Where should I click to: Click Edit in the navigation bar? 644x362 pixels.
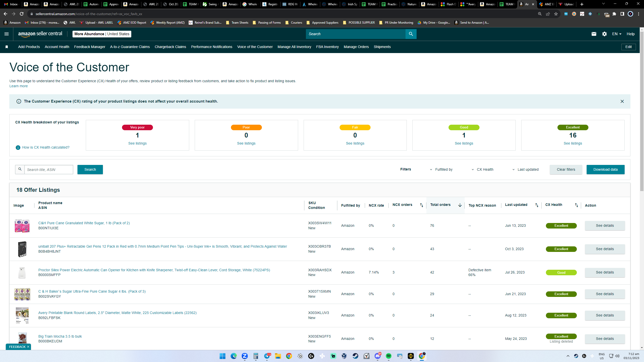[x=628, y=47]
